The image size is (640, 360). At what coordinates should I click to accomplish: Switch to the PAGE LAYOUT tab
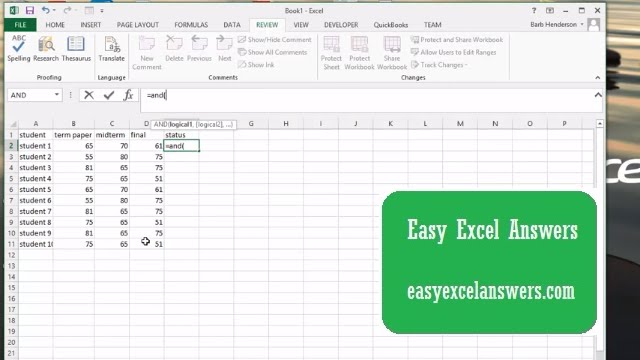pyautogui.click(x=138, y=25)
